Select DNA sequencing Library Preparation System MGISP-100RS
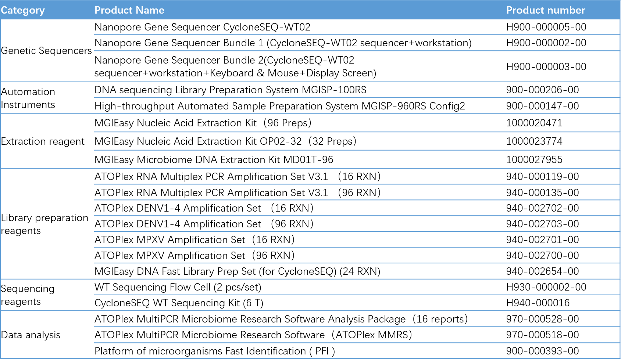621x364 pixels. 231,90
